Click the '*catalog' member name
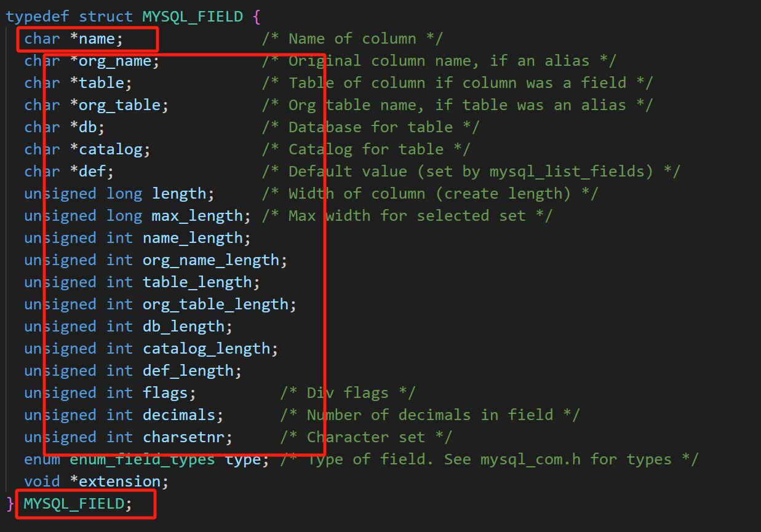The height and width of the screenshot is (532, 761). click(110, 149)
